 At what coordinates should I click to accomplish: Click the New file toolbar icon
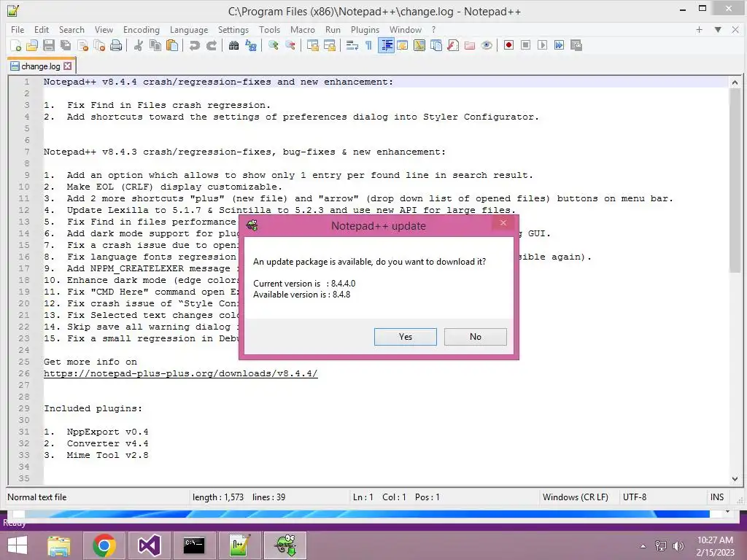click(x=16, y=46)
